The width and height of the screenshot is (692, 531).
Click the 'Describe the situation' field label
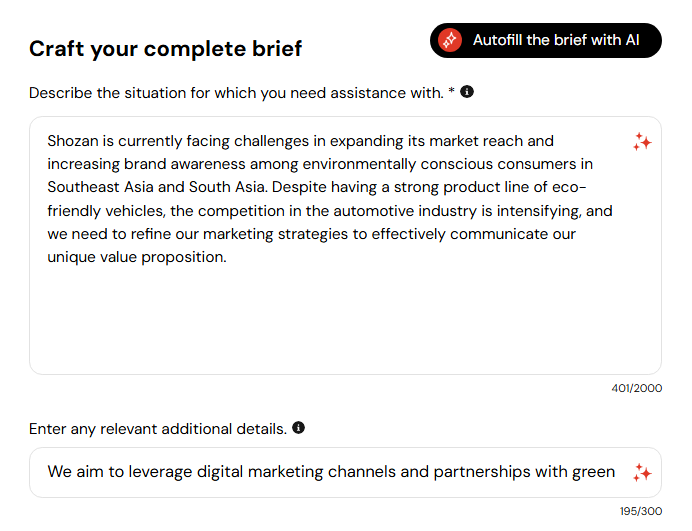(236, 93)
